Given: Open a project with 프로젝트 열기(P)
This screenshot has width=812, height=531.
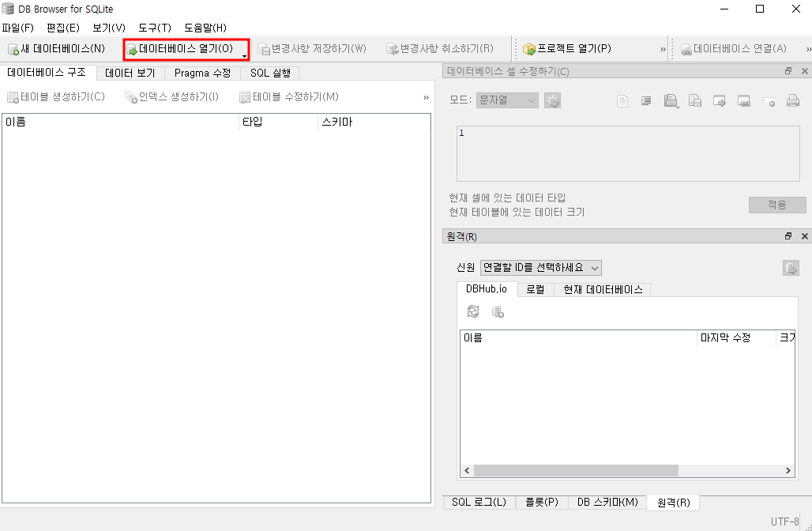Looking at the screenshot, I should pos(567,49).
